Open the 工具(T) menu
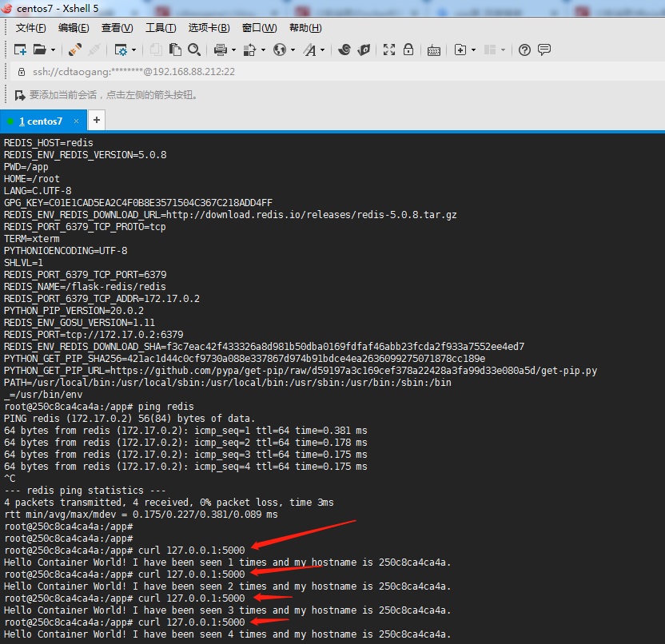Image resolution: width=665 pixels, height=644 pixels. tap(161, 28)
